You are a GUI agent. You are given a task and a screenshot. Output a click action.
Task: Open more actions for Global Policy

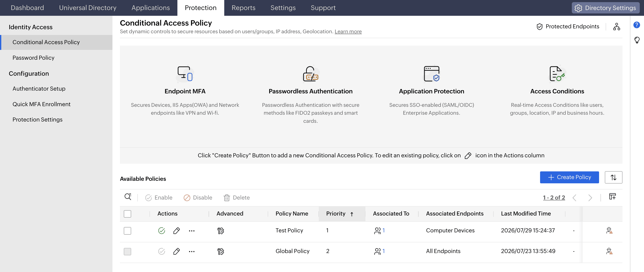click(192, 252)
